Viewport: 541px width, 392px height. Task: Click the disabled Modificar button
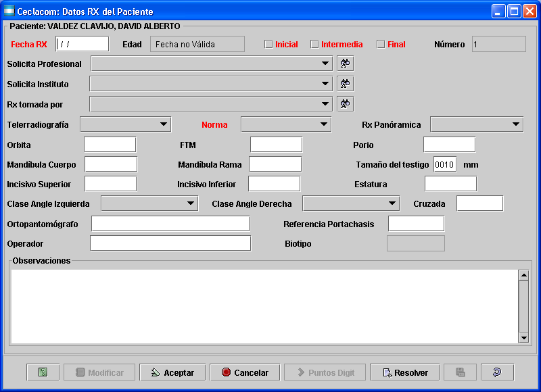coord(99,372)
